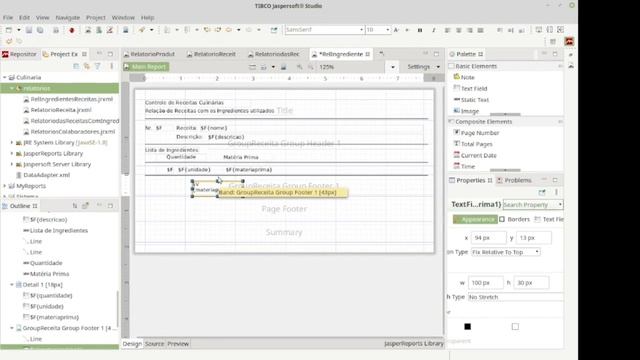
Task: Switch to the RelatorioProdut editor tab
Action: 149,54
